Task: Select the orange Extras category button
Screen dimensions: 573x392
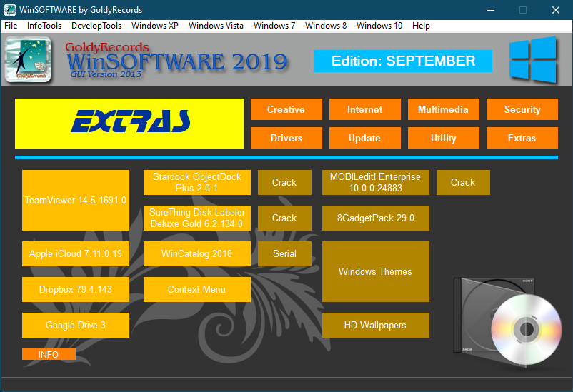Action: coord(522,138)
